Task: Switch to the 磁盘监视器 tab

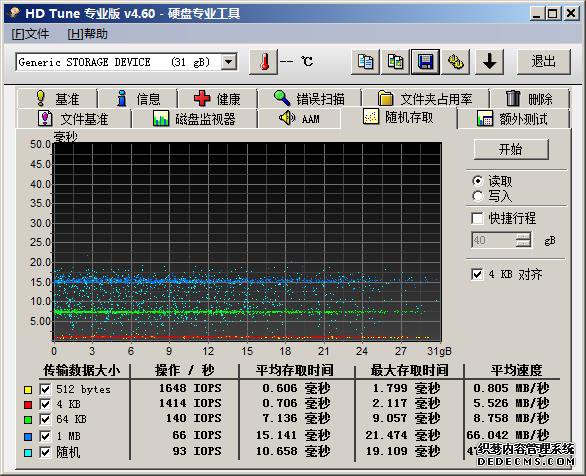Action: 194,119
